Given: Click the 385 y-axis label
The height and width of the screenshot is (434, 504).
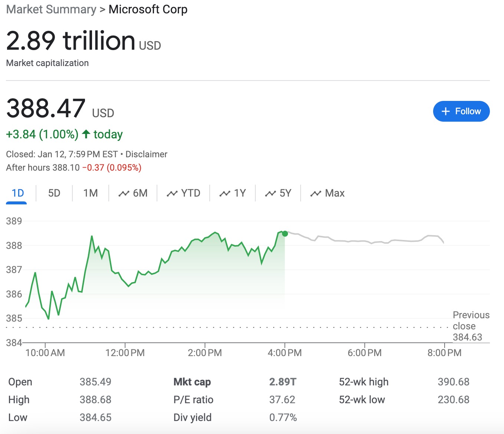Looking at the screenshot, I should (x=14, y=318).
